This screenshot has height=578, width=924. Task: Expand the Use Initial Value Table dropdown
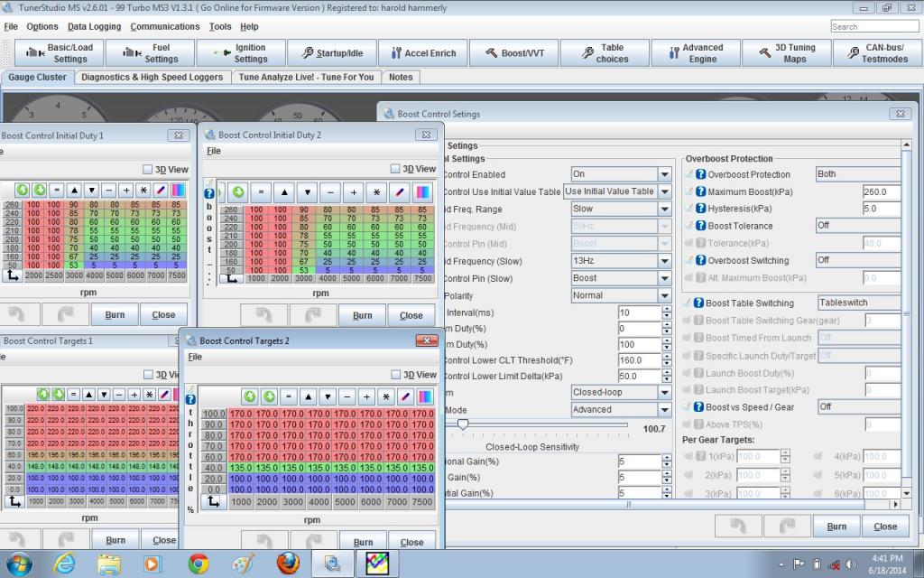point(664,191)
